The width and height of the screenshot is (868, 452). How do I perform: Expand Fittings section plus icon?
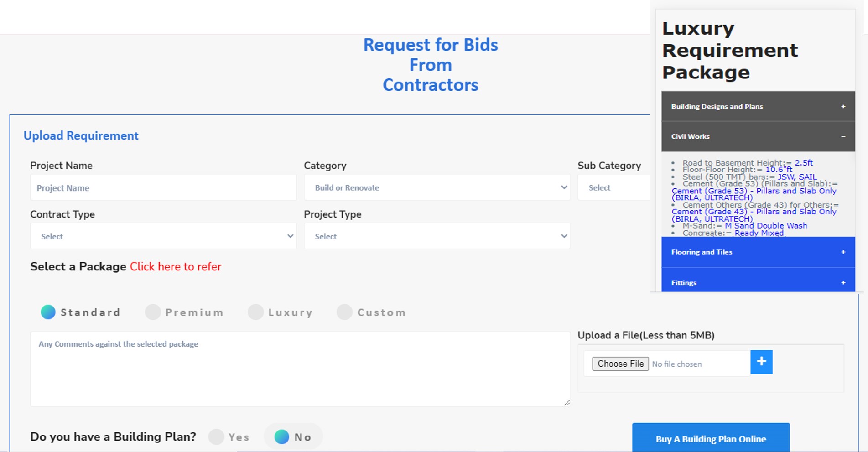(843, 283)
